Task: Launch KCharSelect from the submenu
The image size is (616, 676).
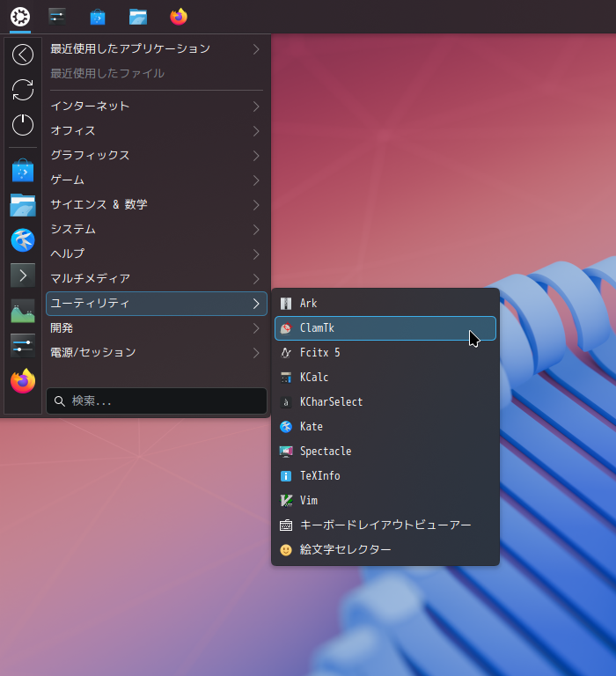Action: [x=385, y=402]
